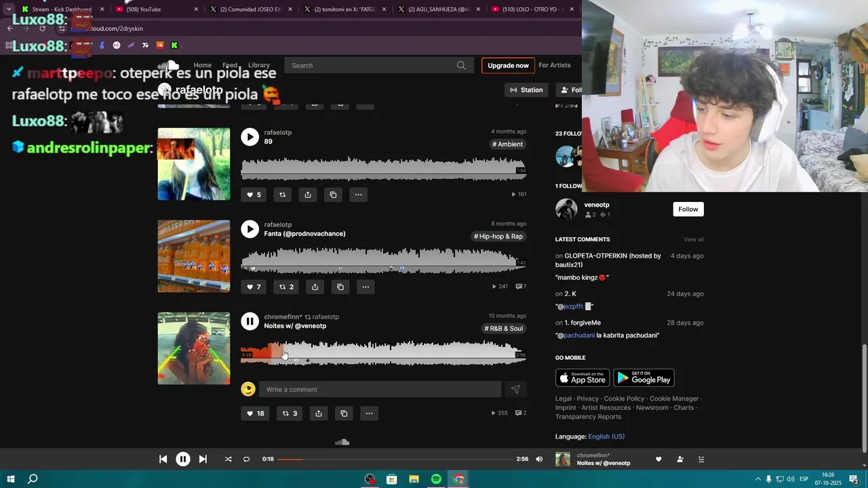Pause Noites w/ @veneotp in the track list

point(250,321)
